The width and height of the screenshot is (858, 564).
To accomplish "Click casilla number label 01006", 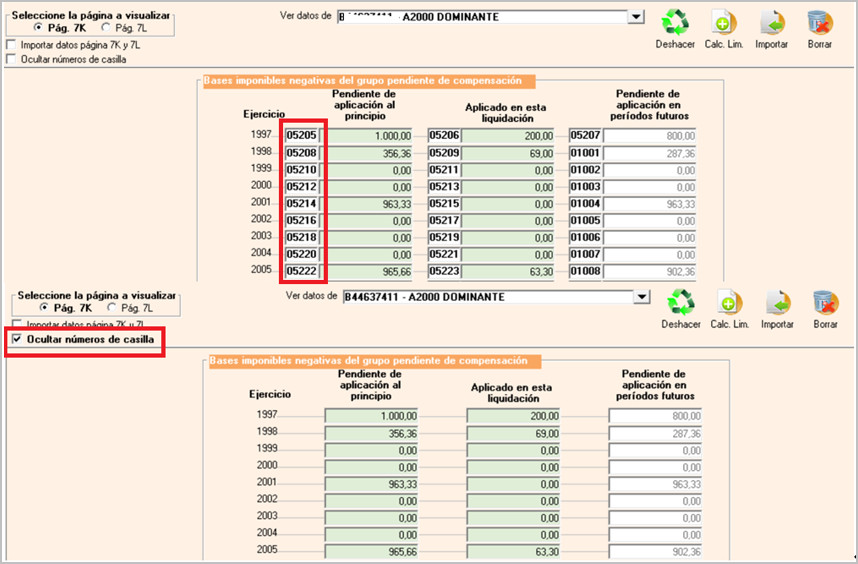I will click(x=585, y=237).
